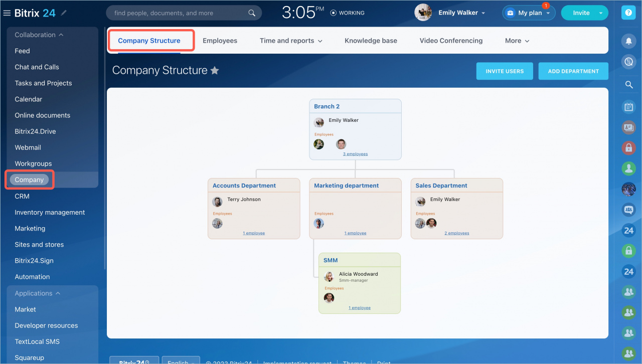This screenshot has height=364, width=642.
Task: Open Video Conferencing tab
Action: pos(451,41)
